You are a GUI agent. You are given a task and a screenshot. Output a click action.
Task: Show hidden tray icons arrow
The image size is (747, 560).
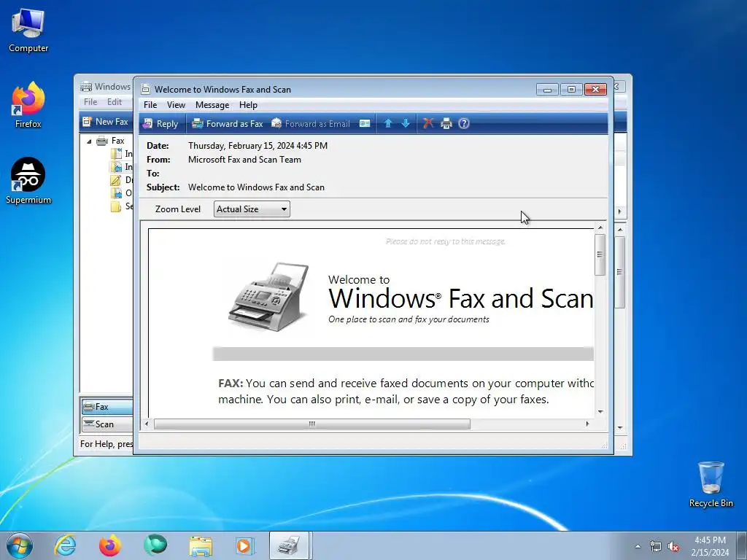[x=638, y=546]
